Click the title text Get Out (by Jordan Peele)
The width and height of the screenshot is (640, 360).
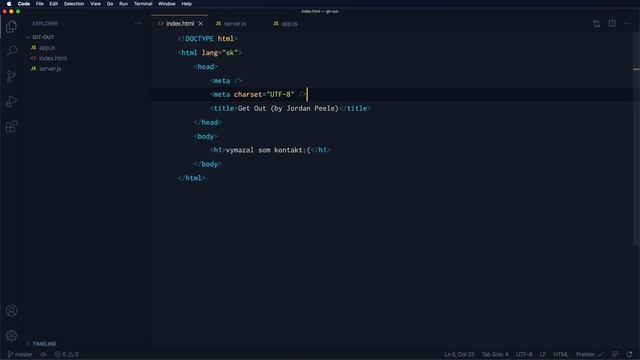pyautogui.click(x=288, y=109)
